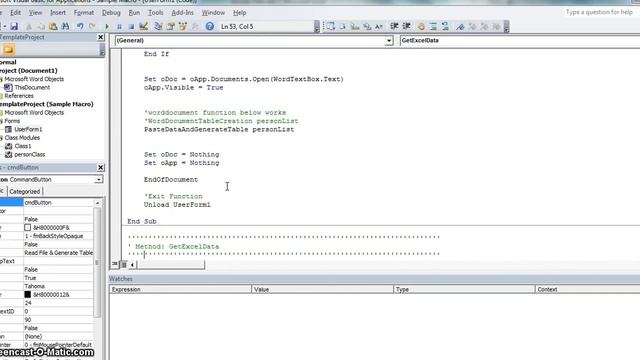Screen dimensions: 640x360
Task: Open the Toolbox toolbar icon
Action: coord(195,27)
